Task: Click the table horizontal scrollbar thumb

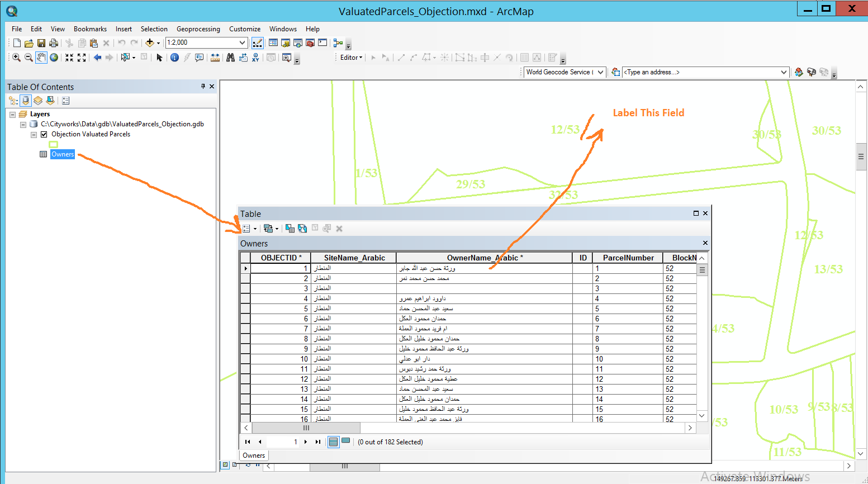Action: [x=306, y=428]
